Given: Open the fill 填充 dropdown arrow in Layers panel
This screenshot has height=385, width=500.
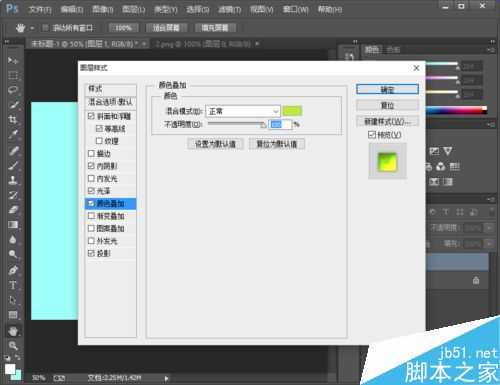Looking at the screenshot, I should coord(489,244).
